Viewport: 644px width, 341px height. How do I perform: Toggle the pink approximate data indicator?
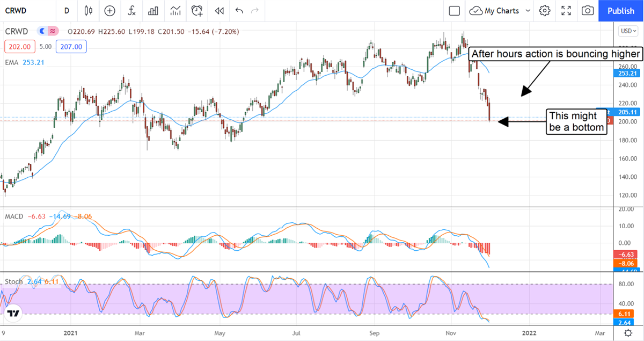[x=53, y=32]
